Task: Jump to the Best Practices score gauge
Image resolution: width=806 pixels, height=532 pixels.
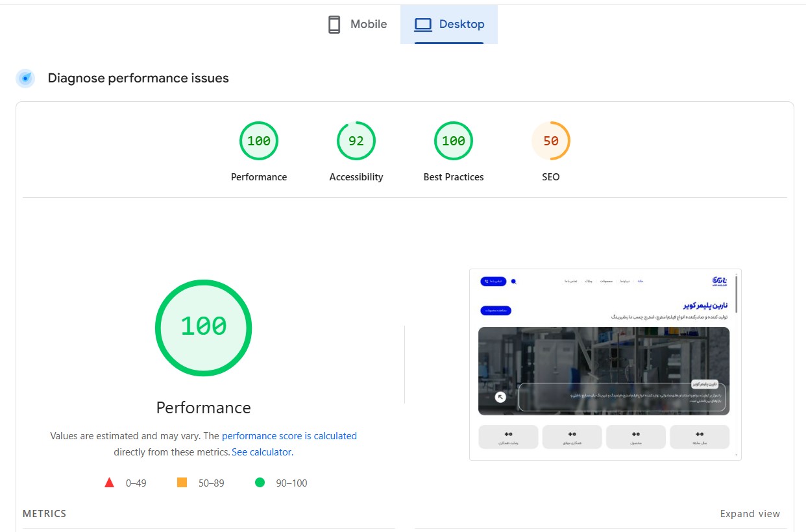Action: pyautogui.click(x=454, y=141)
